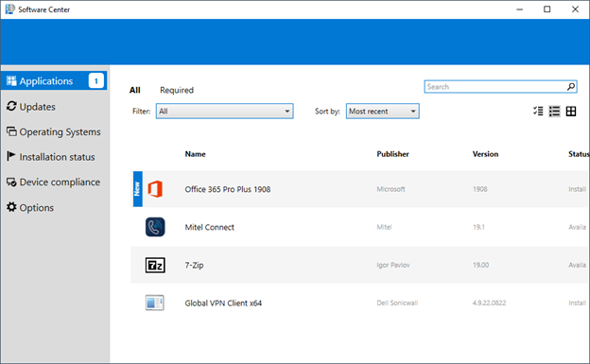Screen dimensions: 590x364
Task: Click the version 19.1 cell
Action: click(x=478, y=227)
